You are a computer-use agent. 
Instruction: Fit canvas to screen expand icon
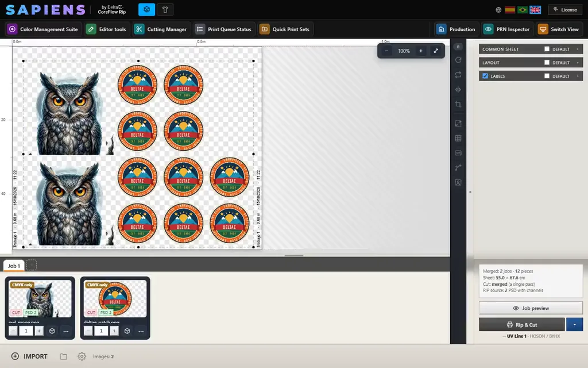coord(436,51)
